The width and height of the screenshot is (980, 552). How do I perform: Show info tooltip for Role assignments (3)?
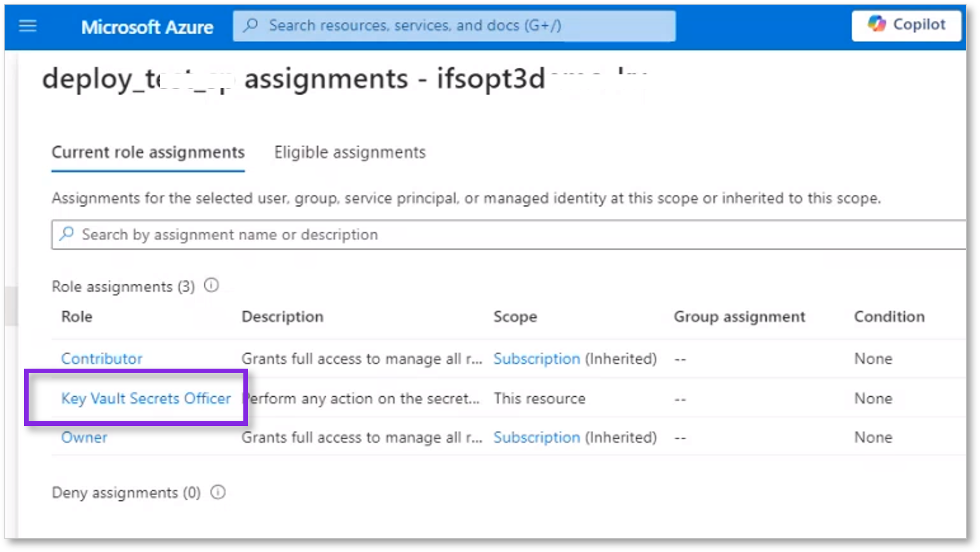(212, 285)
